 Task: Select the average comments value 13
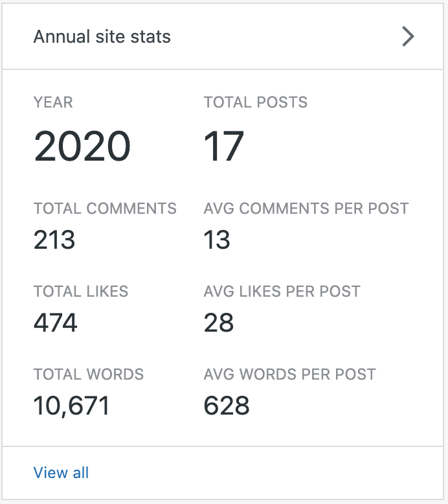pos(217,240)
